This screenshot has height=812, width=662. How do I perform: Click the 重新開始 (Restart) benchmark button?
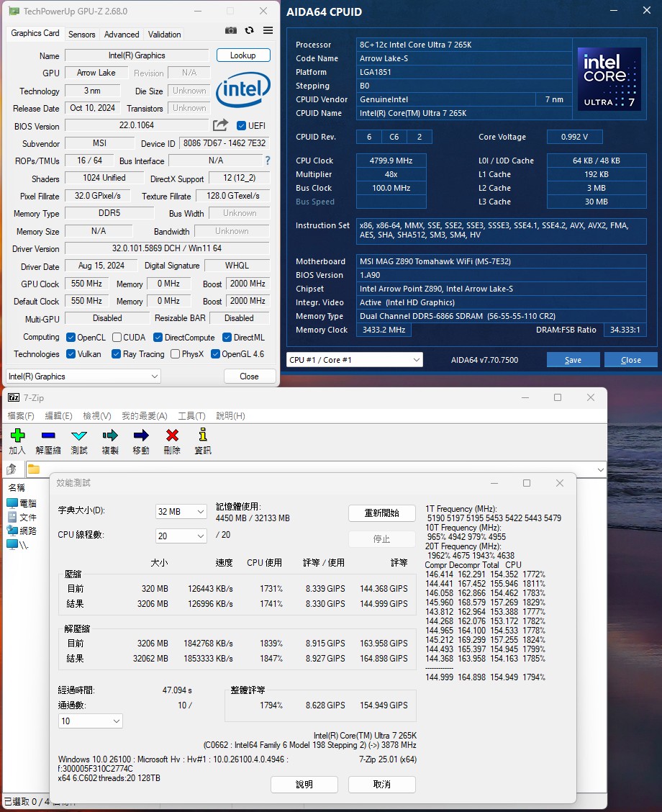[382, 513]
